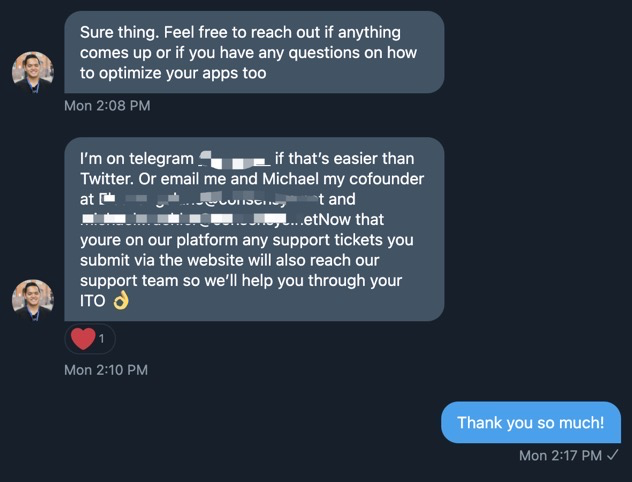Click the word 'Twitter' in the second message
The height and width of the screenshot is (482, 632).
pyautogui.click(x=106, y=179)
